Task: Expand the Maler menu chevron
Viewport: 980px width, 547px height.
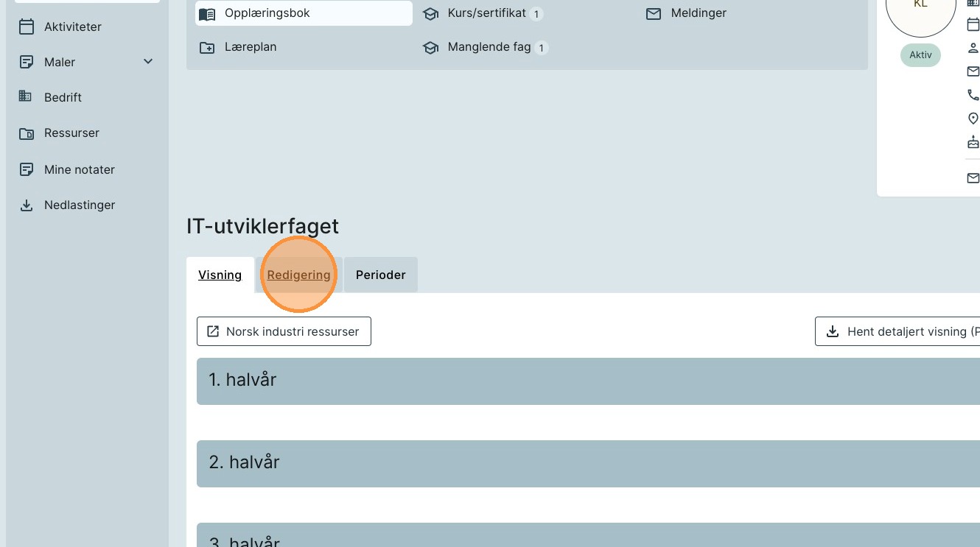Action: 148,62
